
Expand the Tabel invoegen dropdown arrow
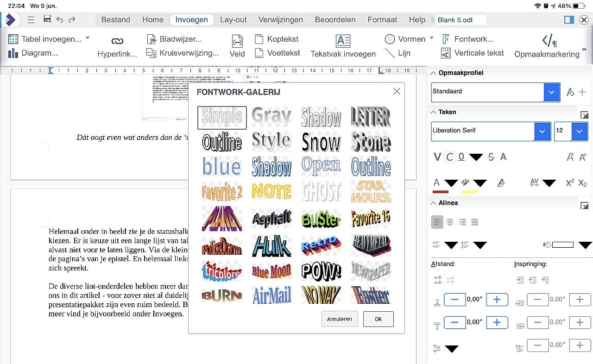[88, 38]
